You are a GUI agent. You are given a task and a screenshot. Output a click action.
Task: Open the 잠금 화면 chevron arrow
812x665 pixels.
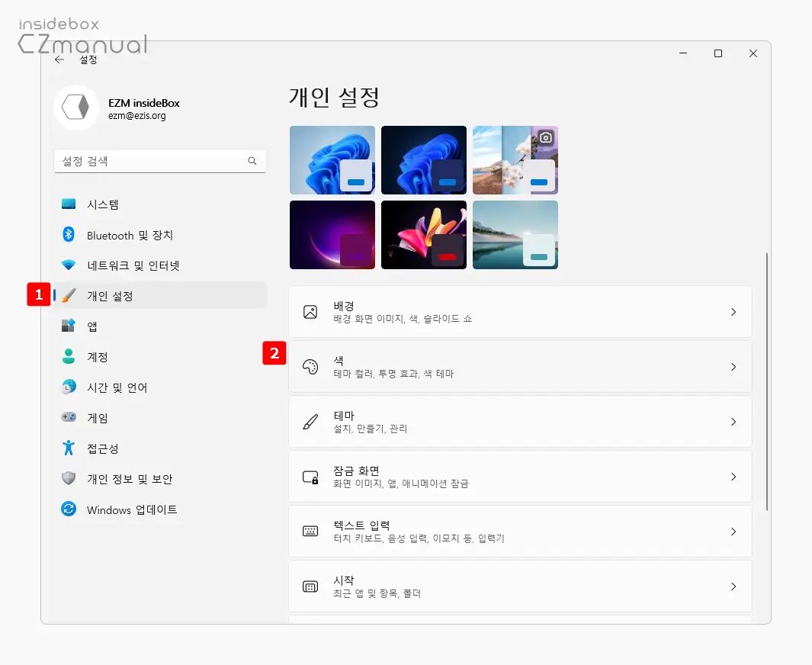point(733,477)
